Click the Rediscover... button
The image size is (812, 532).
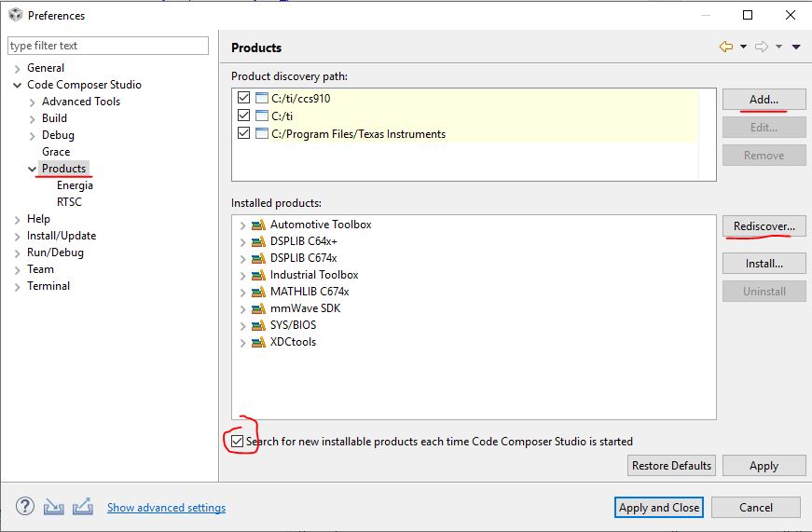(x=764, y=226)
